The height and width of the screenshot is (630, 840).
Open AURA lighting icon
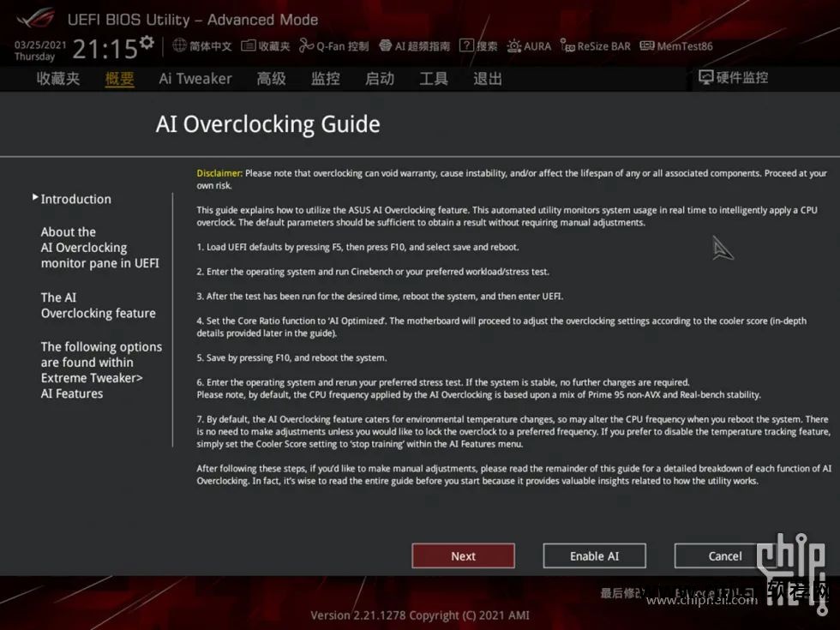pos(514,46)
